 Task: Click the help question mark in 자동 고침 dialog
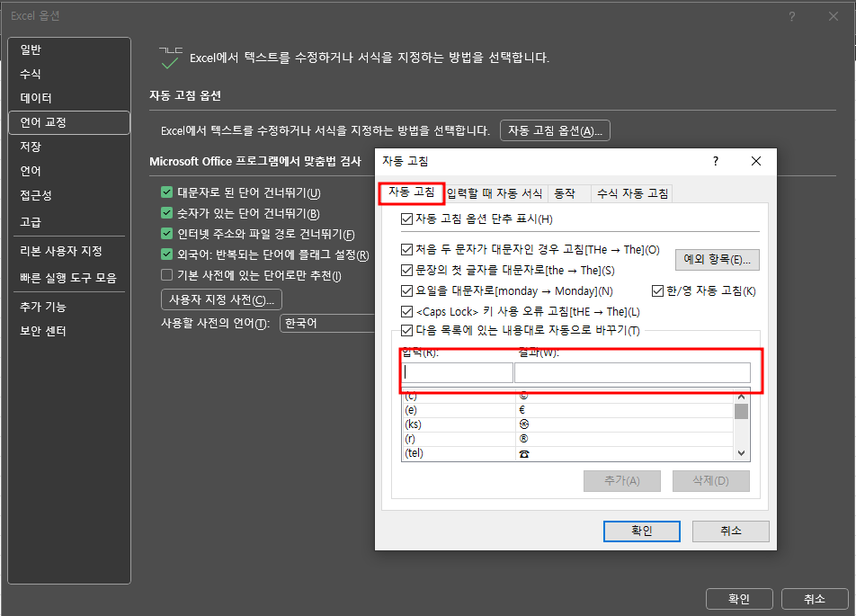(x=716, y=161)
